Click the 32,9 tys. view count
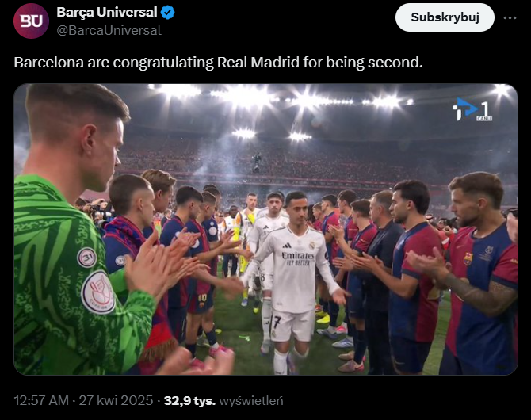 point(189,401)
